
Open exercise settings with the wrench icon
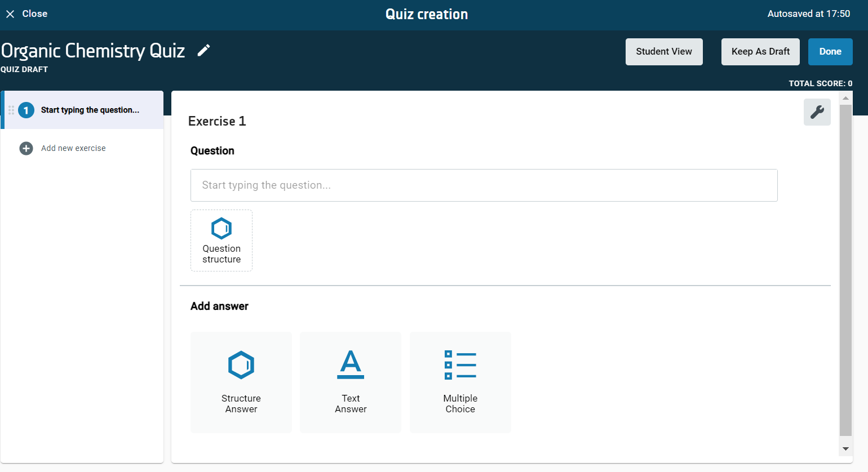coord(817,112)
